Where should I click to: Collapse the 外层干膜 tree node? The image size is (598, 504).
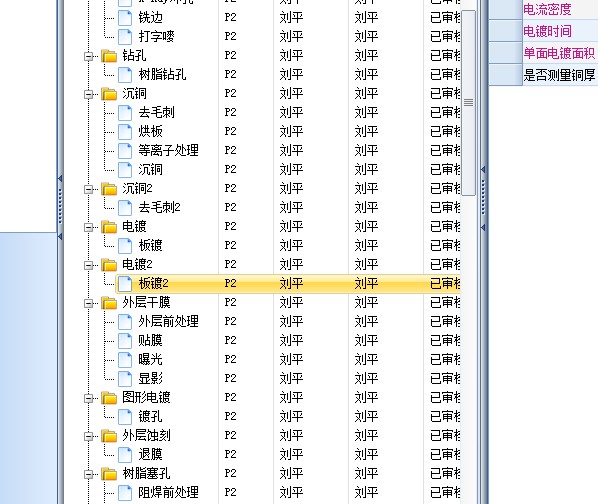pos(88,303)
